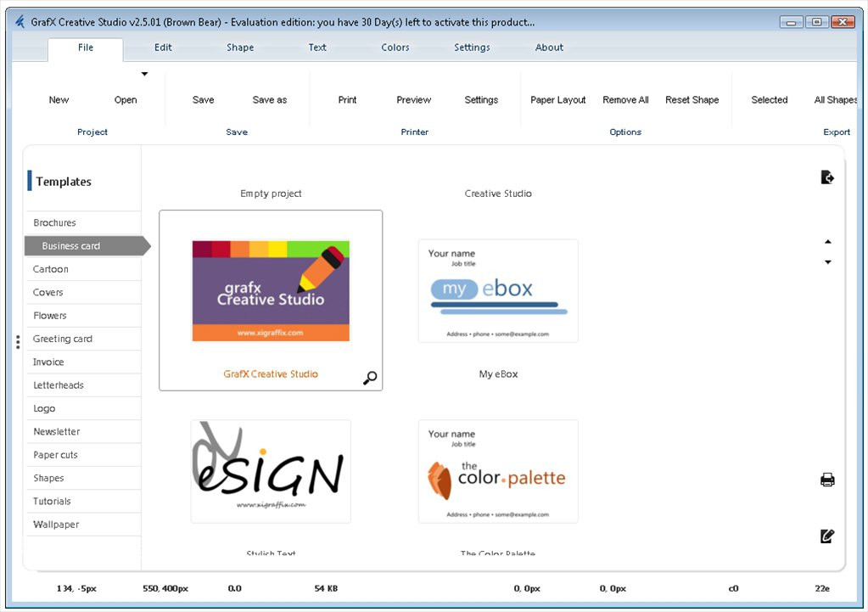The height and width of the screenshot is (612, 868).
Task: Open Invoice templates
Action: pos(83,362)
